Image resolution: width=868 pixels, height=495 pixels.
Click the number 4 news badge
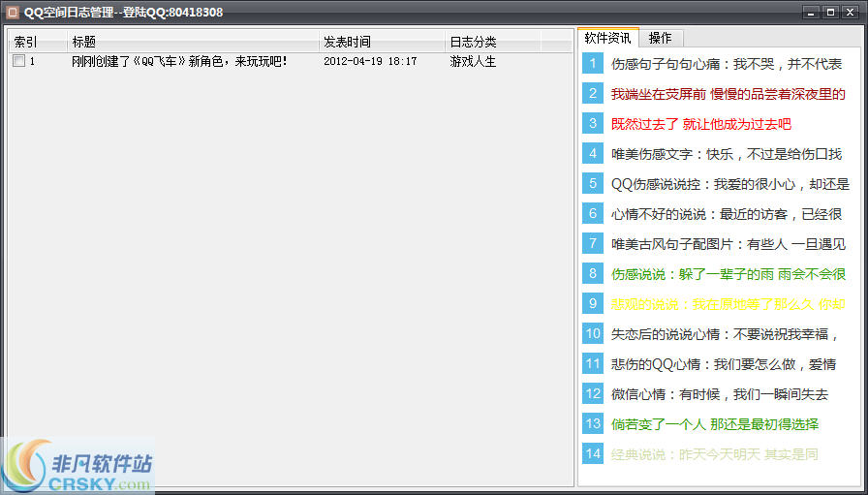pyautogui.click(x=593, y=153)
